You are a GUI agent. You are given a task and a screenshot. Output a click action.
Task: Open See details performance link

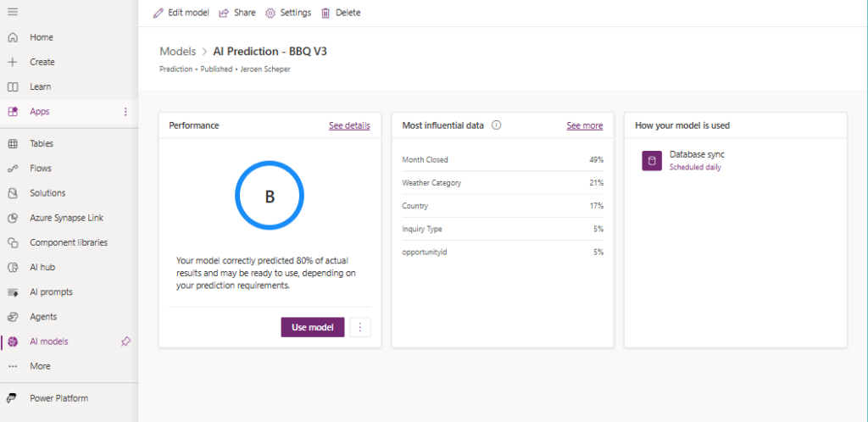349,125
